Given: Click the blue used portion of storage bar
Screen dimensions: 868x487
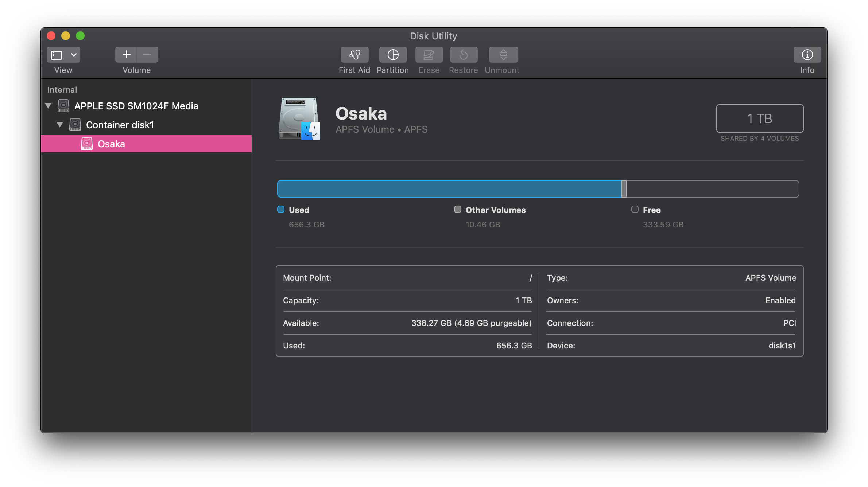Looking at the screenshot, I should coord(449,189).
